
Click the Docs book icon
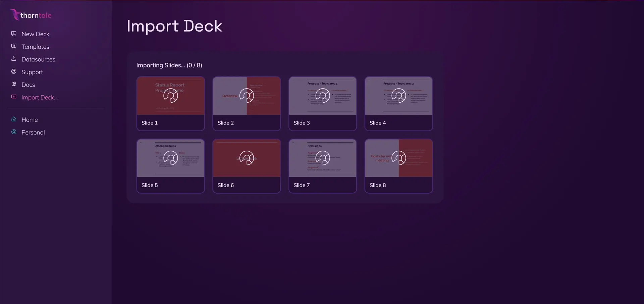coord(14,84)
